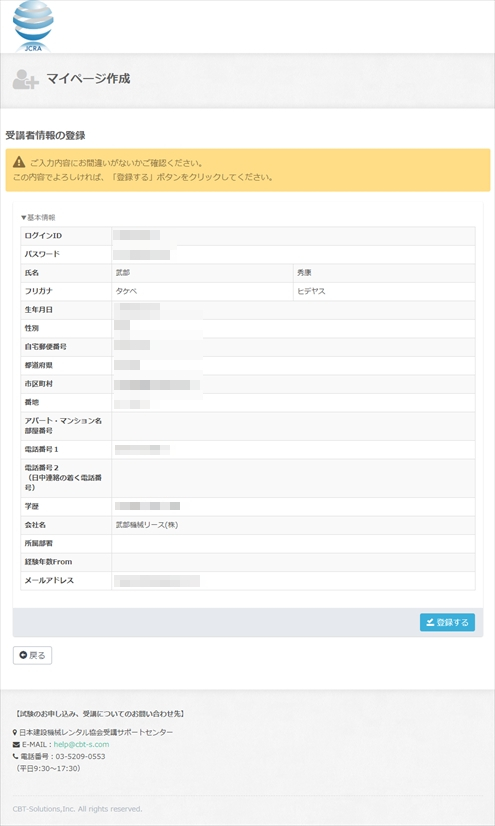The width and height of the screenshot is (495, 826).
Task: Select the given name cell 秀康
Action: (384, 273)
